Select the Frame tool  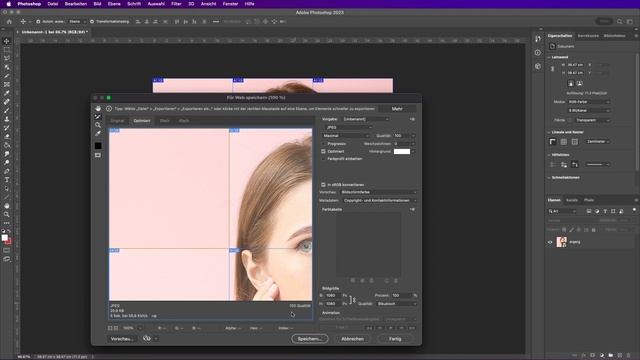pos(7,84)
